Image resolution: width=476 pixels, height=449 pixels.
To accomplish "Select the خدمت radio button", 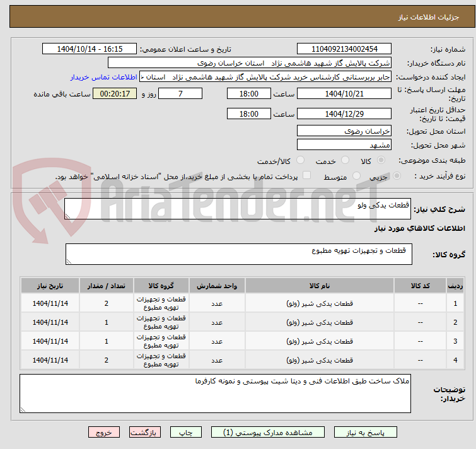I will coord(345,160).
